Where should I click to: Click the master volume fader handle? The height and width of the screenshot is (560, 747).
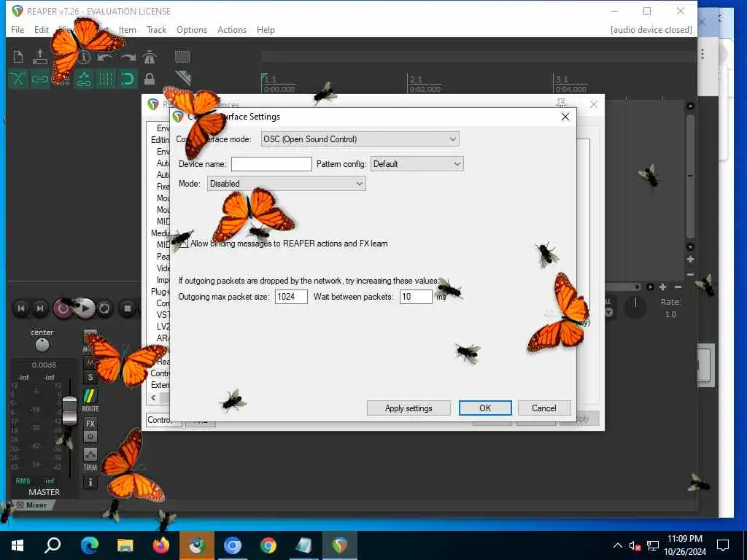(69, 411)
